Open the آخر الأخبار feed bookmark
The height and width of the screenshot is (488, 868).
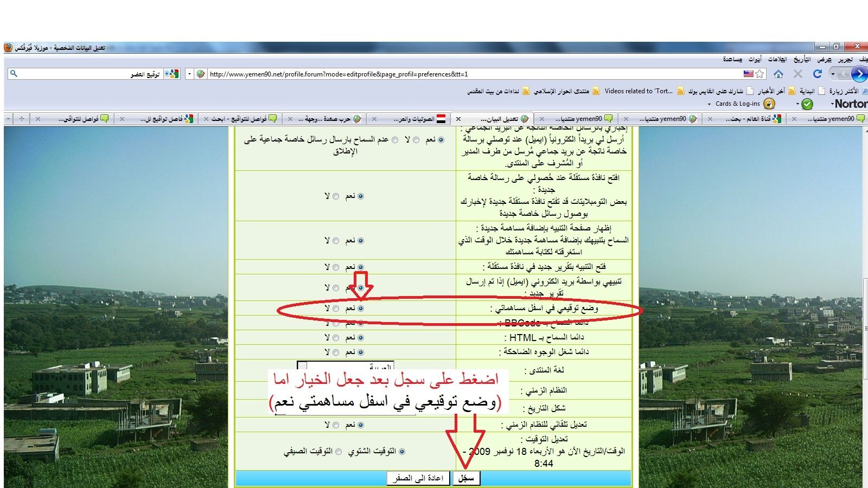tap(776, 91)
